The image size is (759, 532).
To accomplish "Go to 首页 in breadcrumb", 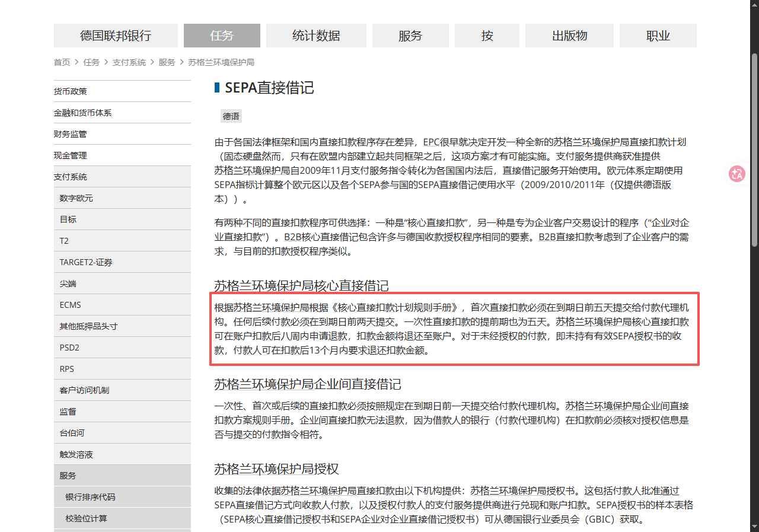I will click(x=62, y=62).
